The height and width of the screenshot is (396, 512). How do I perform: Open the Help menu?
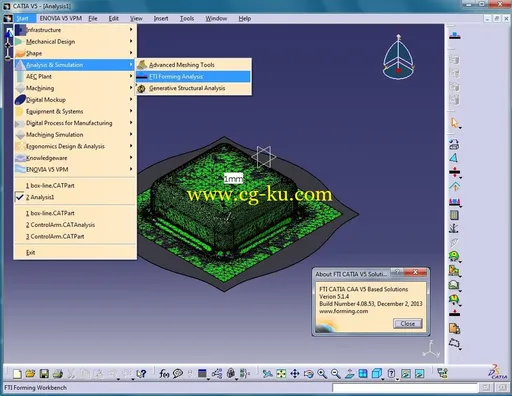[244, 18]
